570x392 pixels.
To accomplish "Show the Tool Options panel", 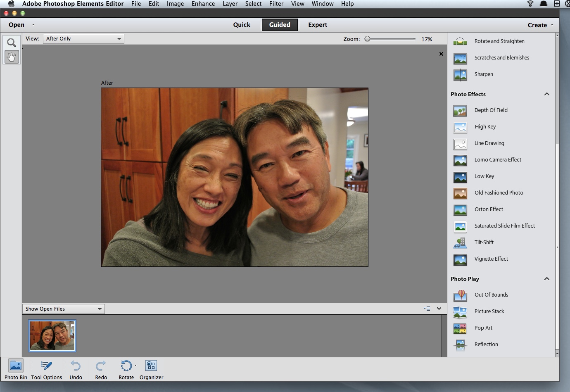I will [46, 366].
